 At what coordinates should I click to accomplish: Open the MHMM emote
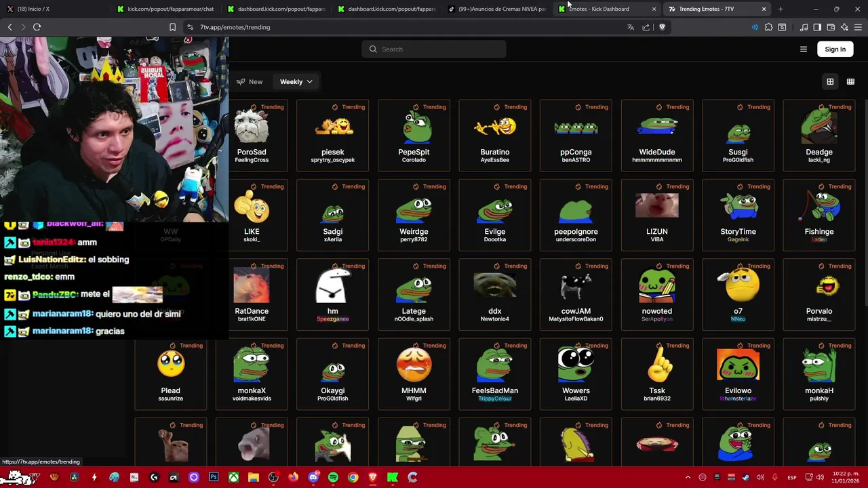click(x=414, y=373)
